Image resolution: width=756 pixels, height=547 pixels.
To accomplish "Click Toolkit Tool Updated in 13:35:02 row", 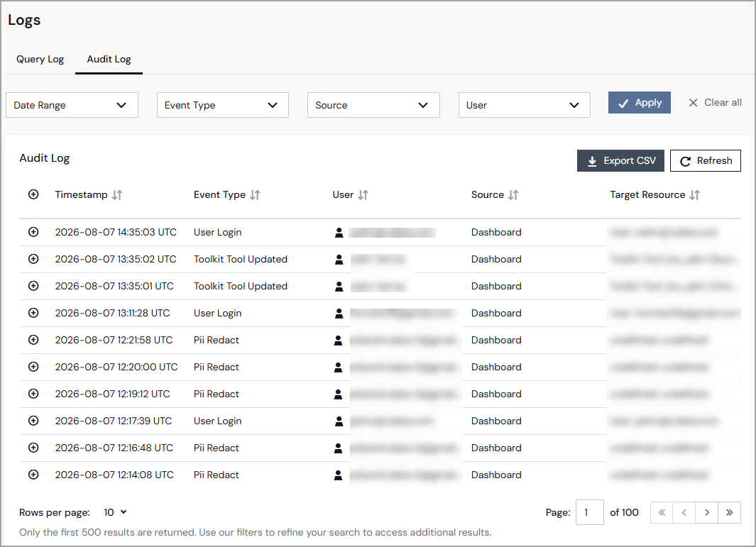I will coord(241,259).
